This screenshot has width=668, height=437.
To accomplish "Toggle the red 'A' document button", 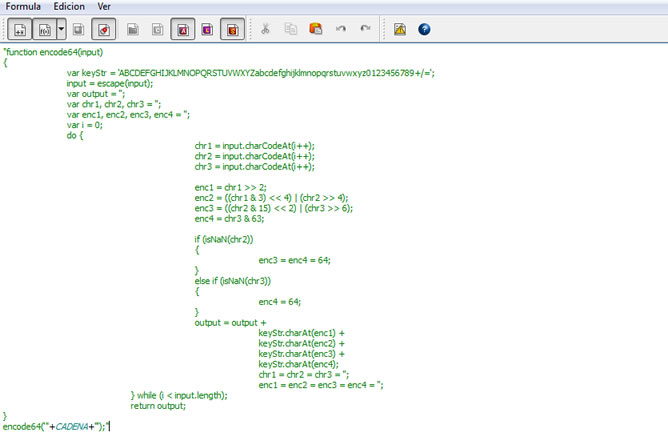I will point(183,29).
